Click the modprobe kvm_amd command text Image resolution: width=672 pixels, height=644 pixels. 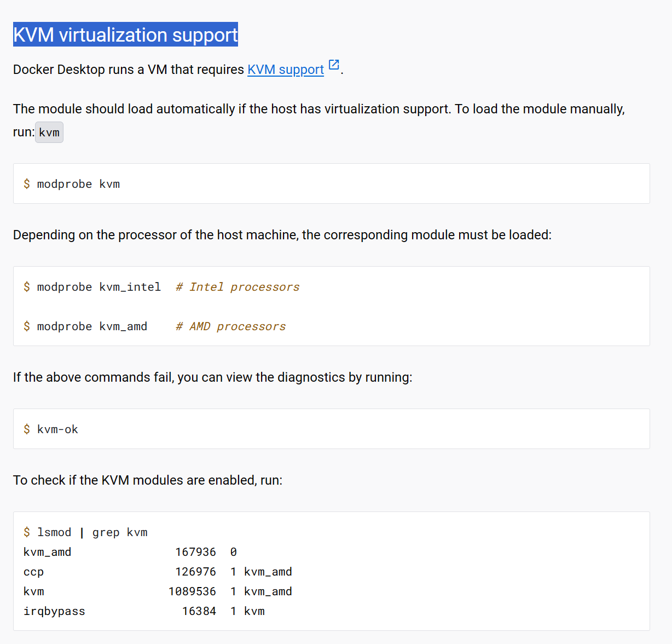click(x=92, y=326)
